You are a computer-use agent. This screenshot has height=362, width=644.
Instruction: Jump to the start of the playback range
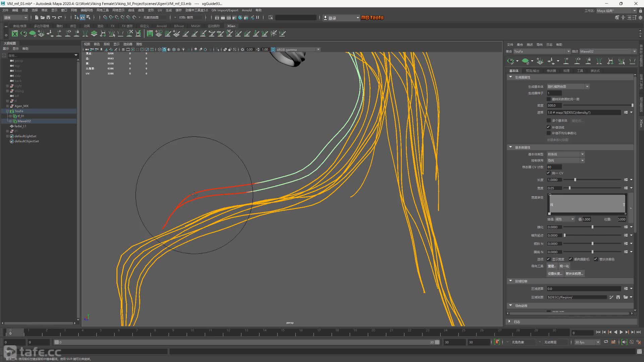pos(598,332)
